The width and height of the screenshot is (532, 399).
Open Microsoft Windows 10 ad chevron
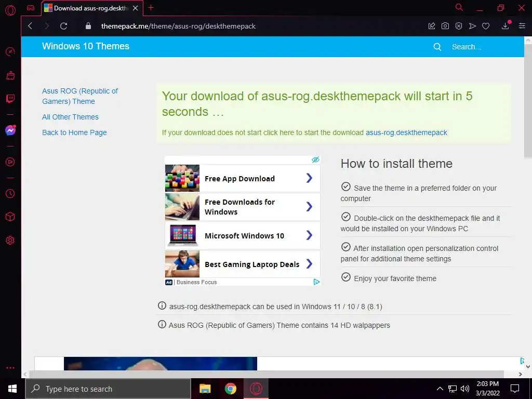[309, 235]
